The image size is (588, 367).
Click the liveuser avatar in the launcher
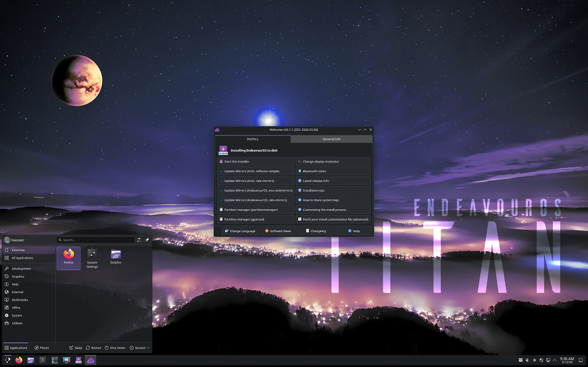[x=7, y=240]
